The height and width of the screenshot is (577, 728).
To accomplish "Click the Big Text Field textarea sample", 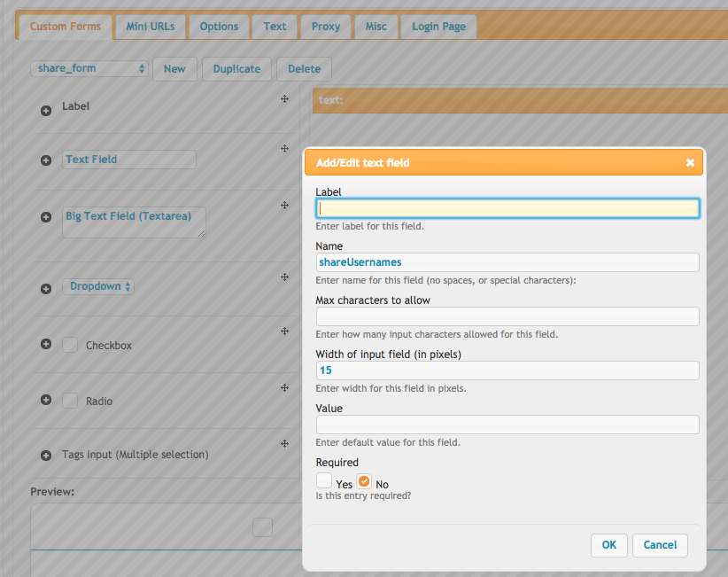I will point(134,222).
